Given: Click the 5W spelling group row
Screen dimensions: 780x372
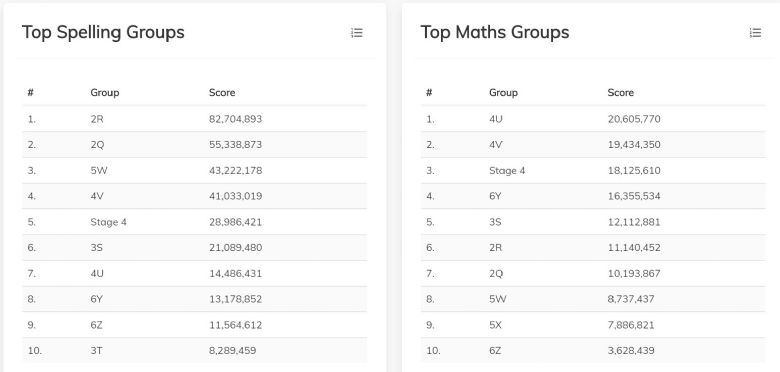Looking at the screenshot, I should [195, 171].
